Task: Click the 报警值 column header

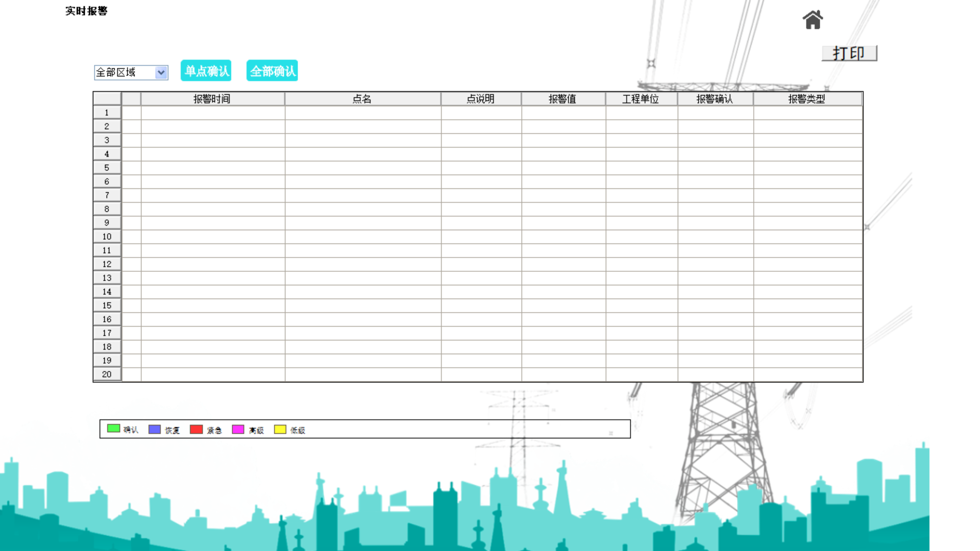Action: (563, 99)
